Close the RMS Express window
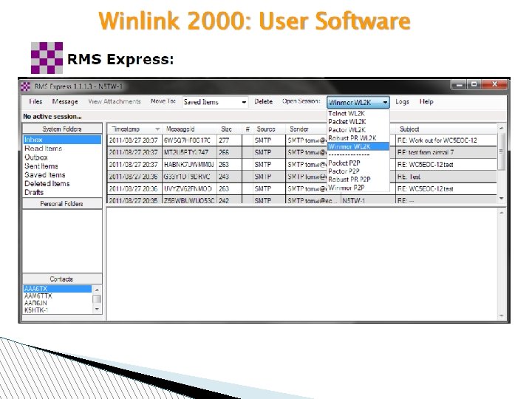 click(494, 84)
